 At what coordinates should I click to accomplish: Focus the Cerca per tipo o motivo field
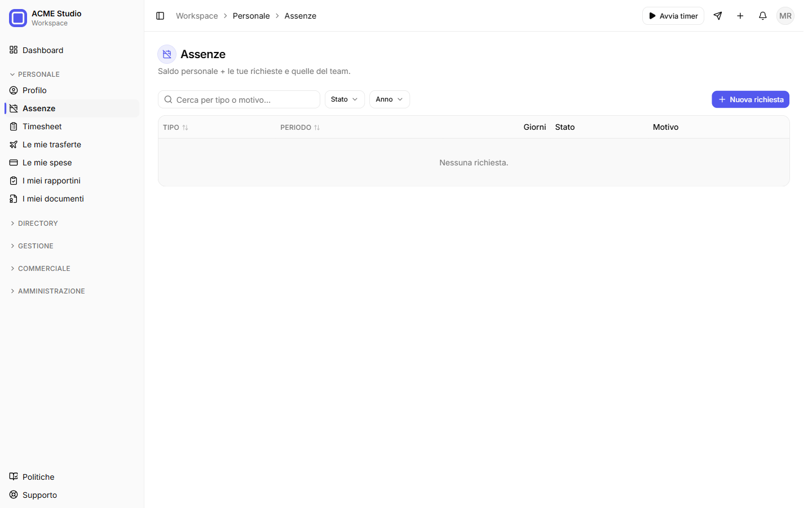[x=239, y=99]
